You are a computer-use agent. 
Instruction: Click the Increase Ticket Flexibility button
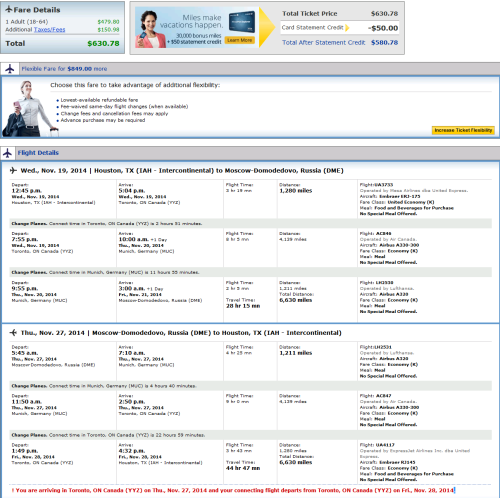pos(463,130)
